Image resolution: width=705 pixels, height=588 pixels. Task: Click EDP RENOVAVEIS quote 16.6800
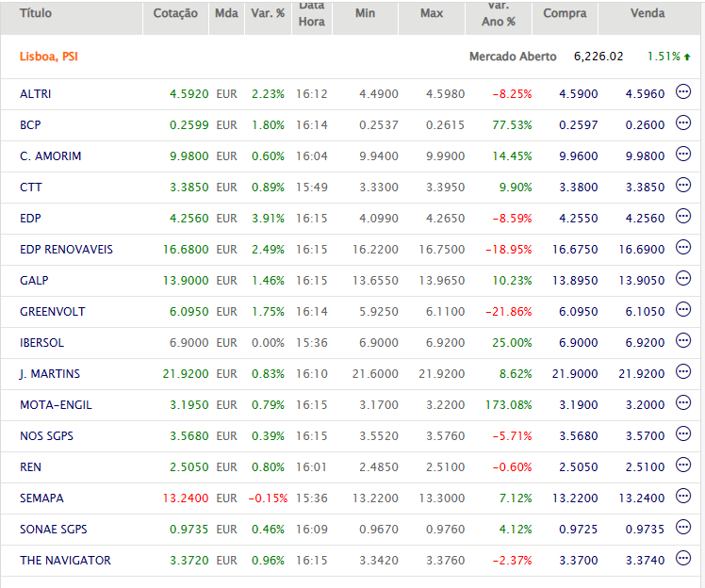tap(186, 249)
